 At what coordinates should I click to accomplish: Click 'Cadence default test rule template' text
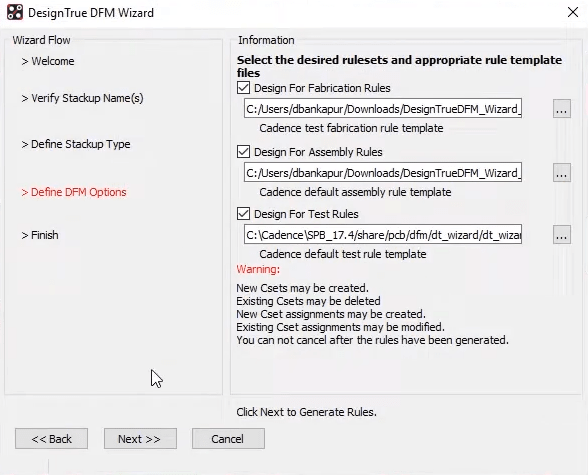[x=343, y=254]
